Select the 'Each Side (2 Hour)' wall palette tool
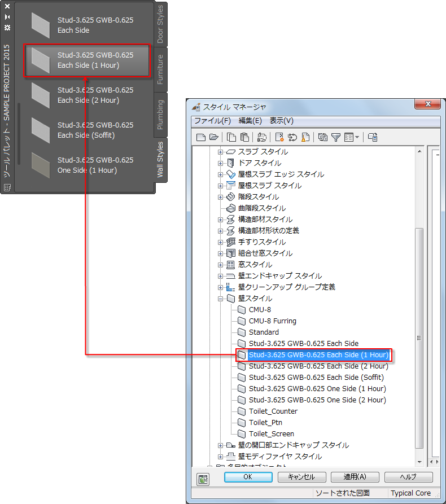The image size is (446, 504). pyautogui.click(x=87, y=95)
